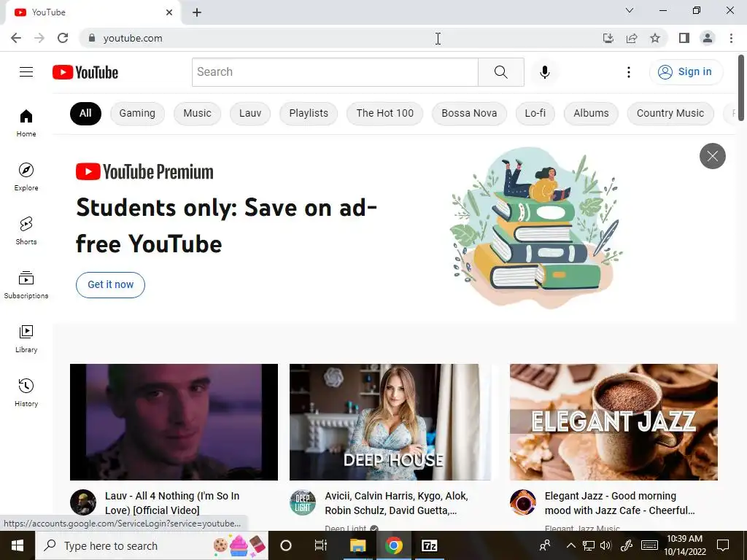Select the Lauv filter chip
Image resolution: width=747 pixels, height=560 pixels.
pyautogui.click(x=250, y=113)
